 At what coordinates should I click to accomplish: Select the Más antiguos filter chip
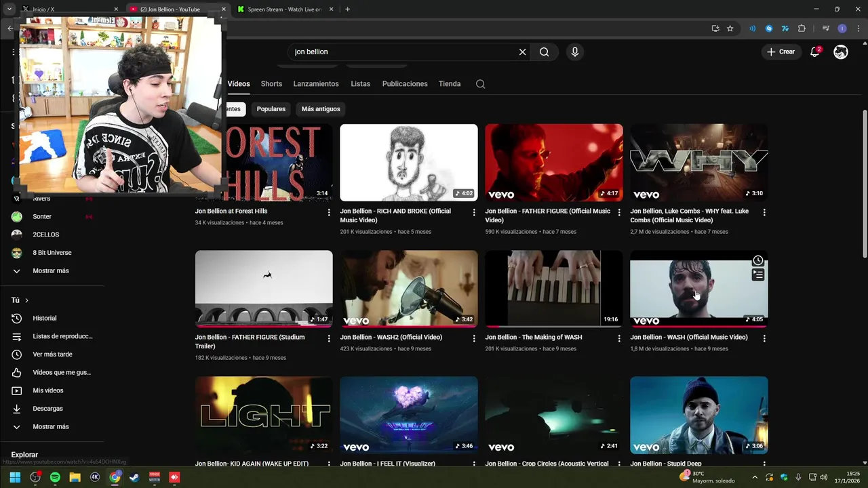(321, 109)
